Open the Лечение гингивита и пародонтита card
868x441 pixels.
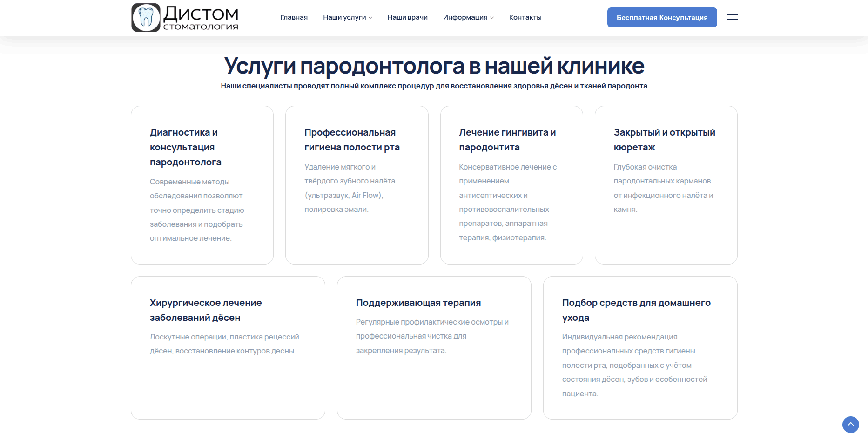tap(511, 185)
